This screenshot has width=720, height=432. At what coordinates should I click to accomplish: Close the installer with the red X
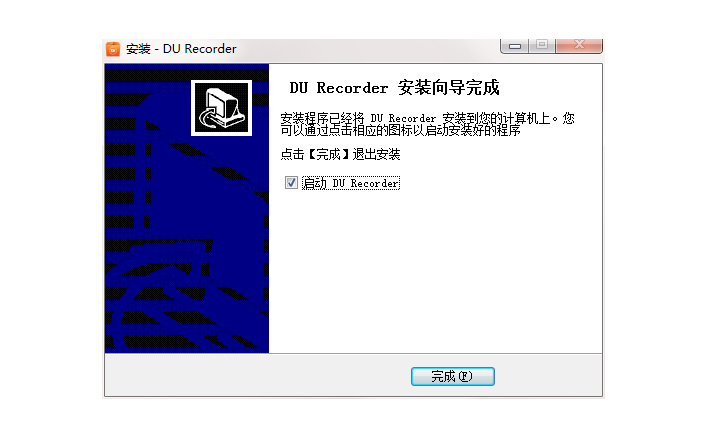(x=579, y=45)
